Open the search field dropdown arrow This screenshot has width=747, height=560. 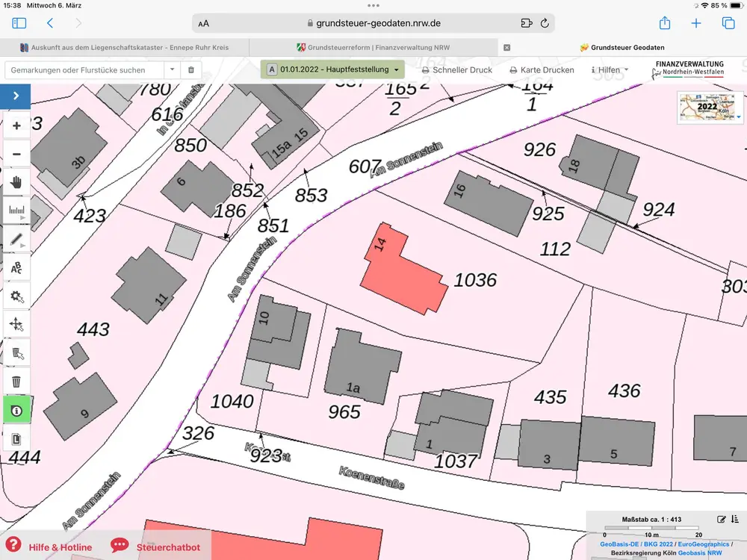click(x=173, y=69)
